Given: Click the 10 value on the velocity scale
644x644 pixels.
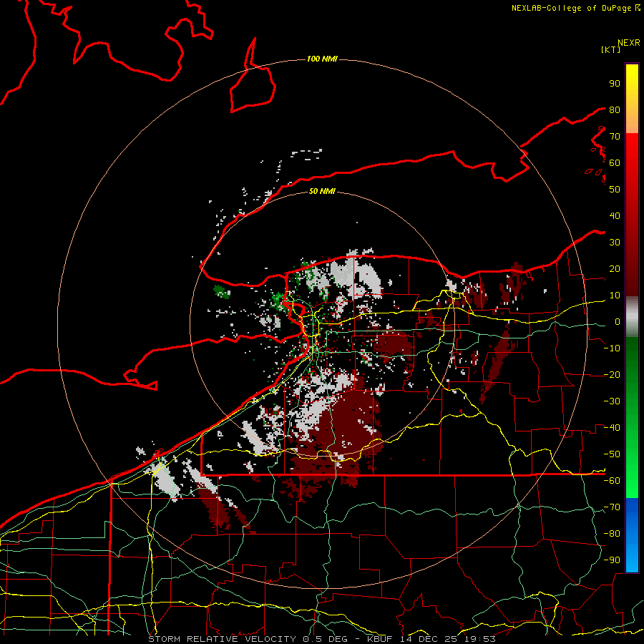Looking at the screenshot, I should [x=615, y=296].
